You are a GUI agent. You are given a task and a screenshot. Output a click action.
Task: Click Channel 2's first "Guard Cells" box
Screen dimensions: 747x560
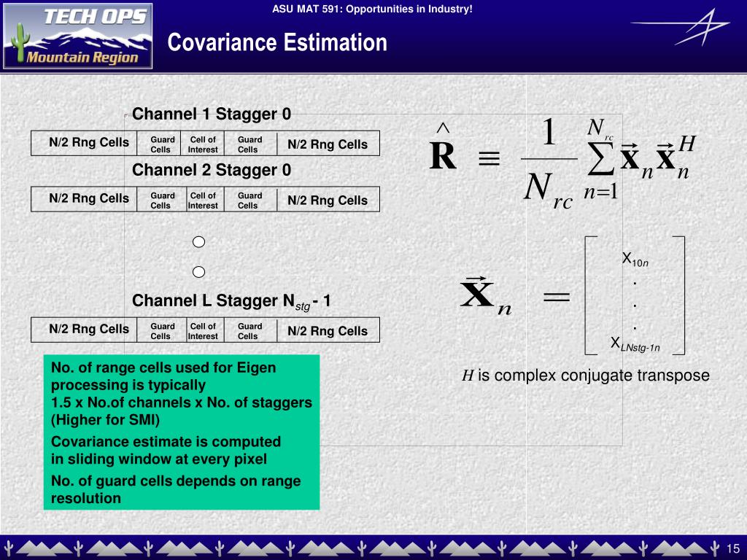click(161, 200)
